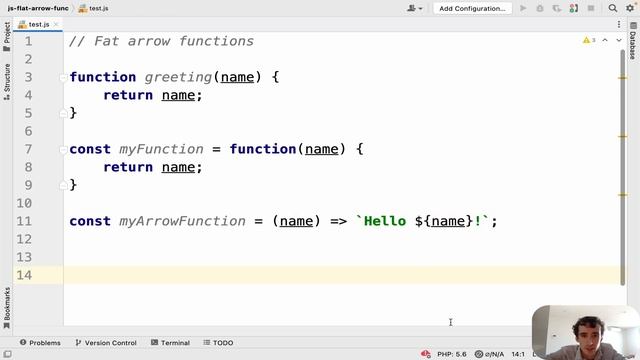The height and width of the screenshot is (360, 640).
Task: Open the TODO tab
Action: [218, 343]
